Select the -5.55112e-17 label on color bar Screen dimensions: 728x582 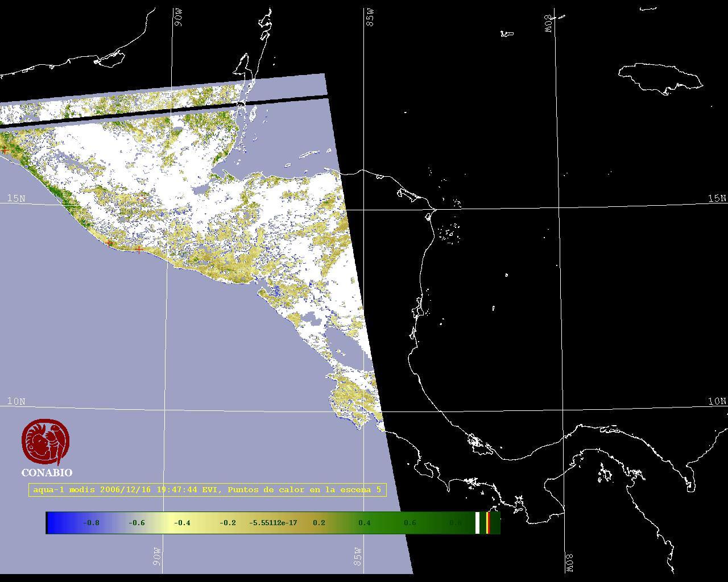(x=273, y=523)
